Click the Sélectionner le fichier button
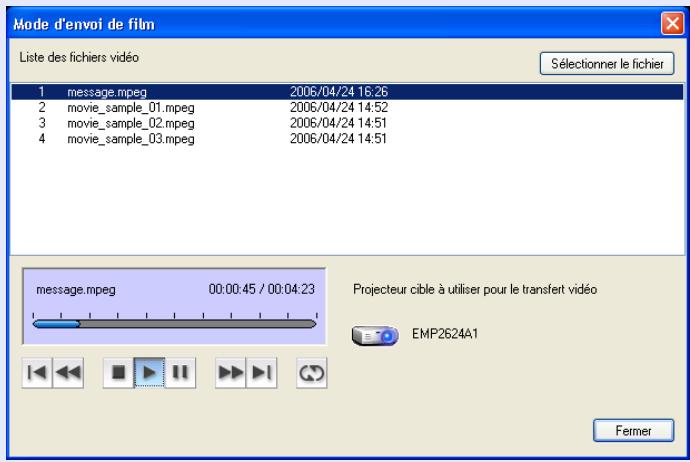This screenshot has height=462, width=690. pyautogui.click(x=607, y=64)
